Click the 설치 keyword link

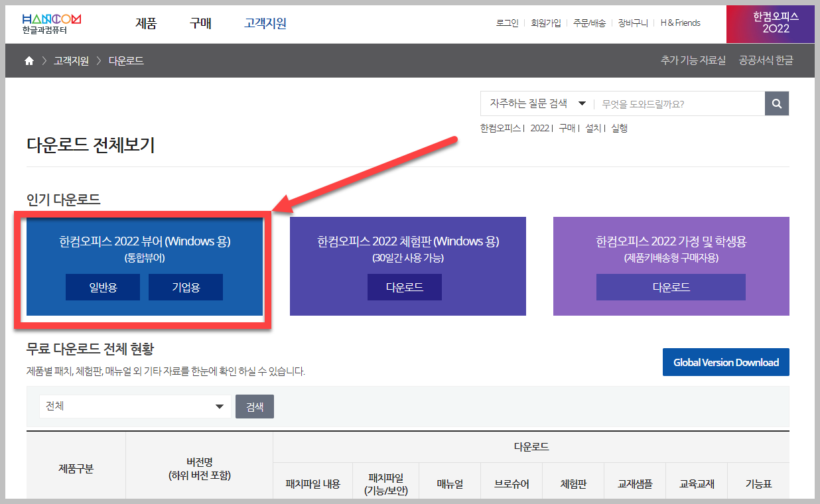[x=593, y=128]
